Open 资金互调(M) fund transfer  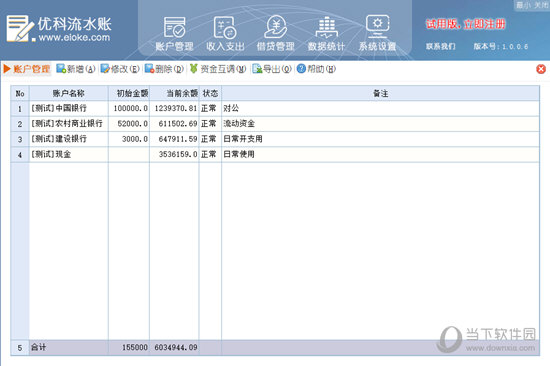click(x=218, y=69)
